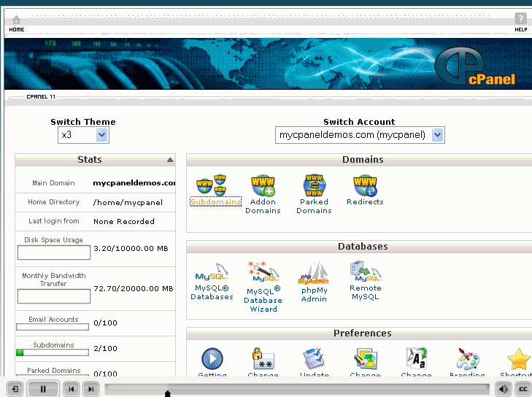The image size is (532, 397).
Task: Open Help question mark icon
Action: tap(521, 18)
